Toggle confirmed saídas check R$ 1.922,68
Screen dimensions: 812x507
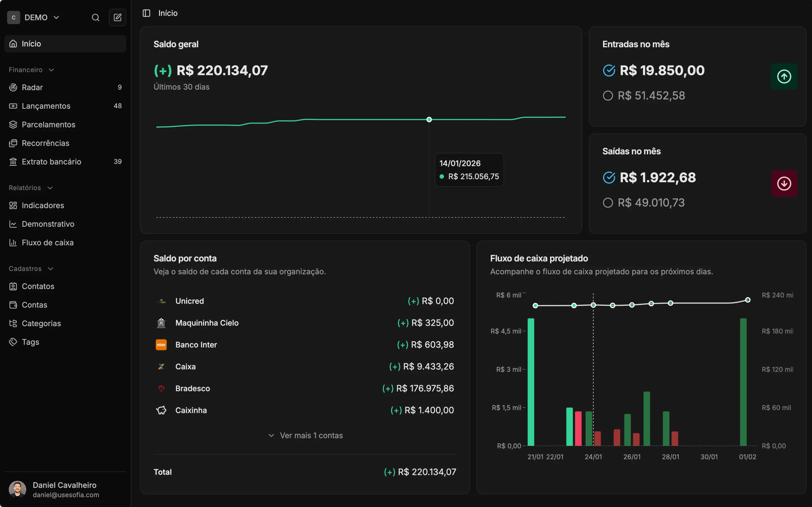609,177
